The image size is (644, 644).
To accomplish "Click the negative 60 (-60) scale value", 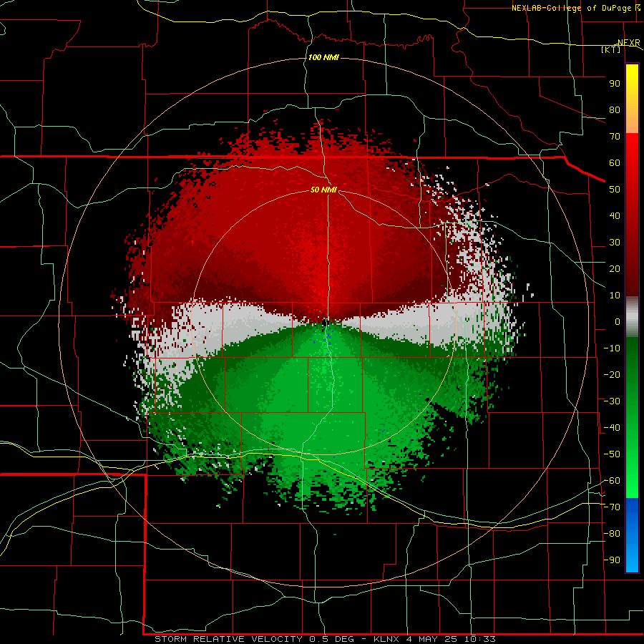I will click(x=612, y=481).
